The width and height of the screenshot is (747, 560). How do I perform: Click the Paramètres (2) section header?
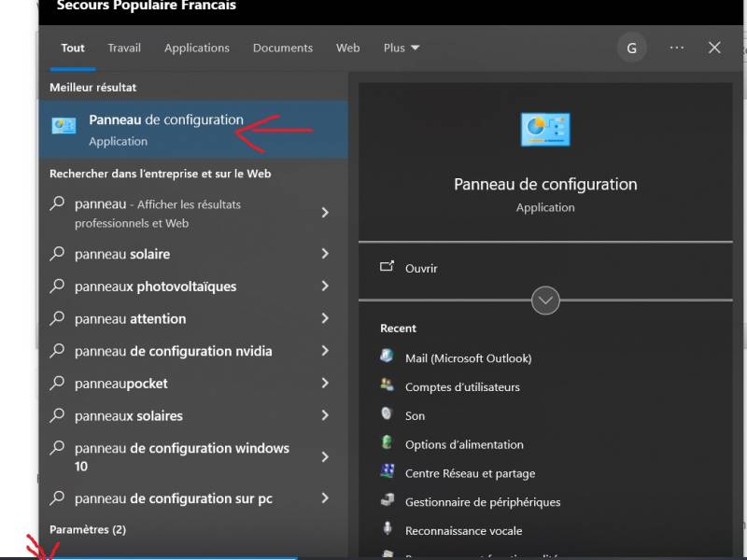click(x=88, y=529)
